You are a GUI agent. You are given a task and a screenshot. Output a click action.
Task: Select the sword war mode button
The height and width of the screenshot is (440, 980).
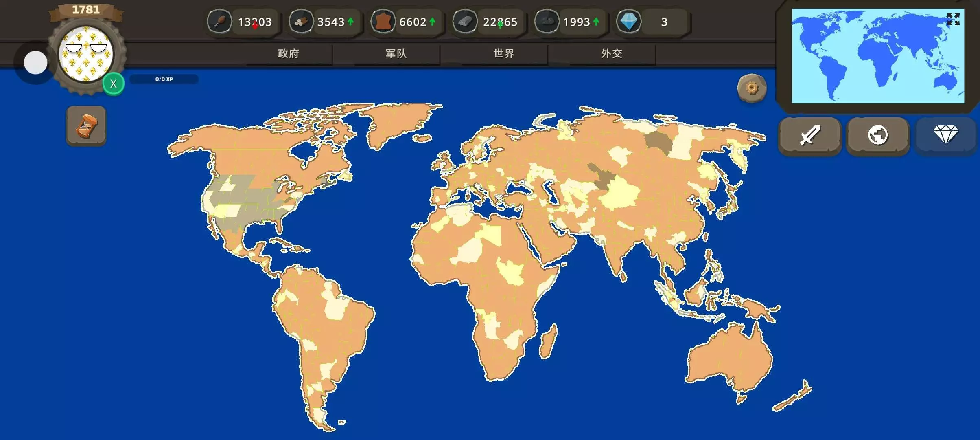click(809, 135)
